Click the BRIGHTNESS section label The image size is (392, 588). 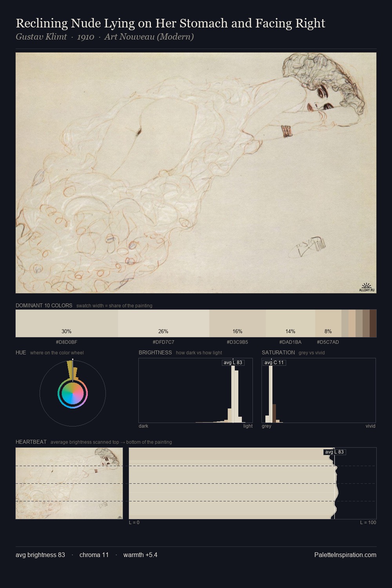point(155,352)
